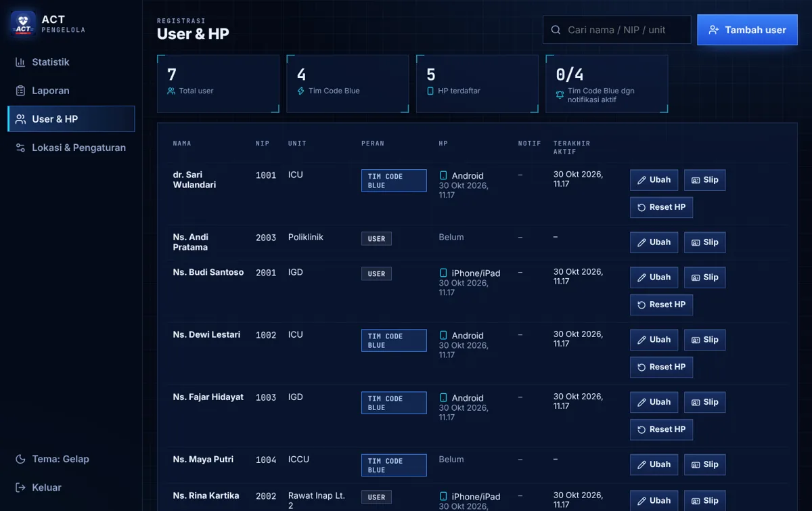This screenshot has height=511, width=812.
Task: Click the iPhone/iPad device icon for Ns. Budi Santoso
Action: pyautogui.click(x=444, y=273)
